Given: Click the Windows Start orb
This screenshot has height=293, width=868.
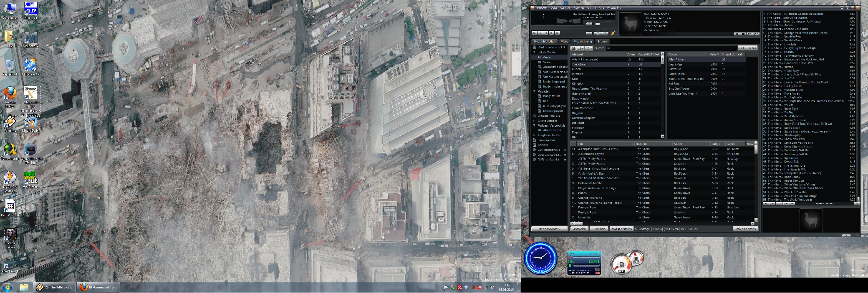Looking at the screenshot, I should [x=7, y=287].
